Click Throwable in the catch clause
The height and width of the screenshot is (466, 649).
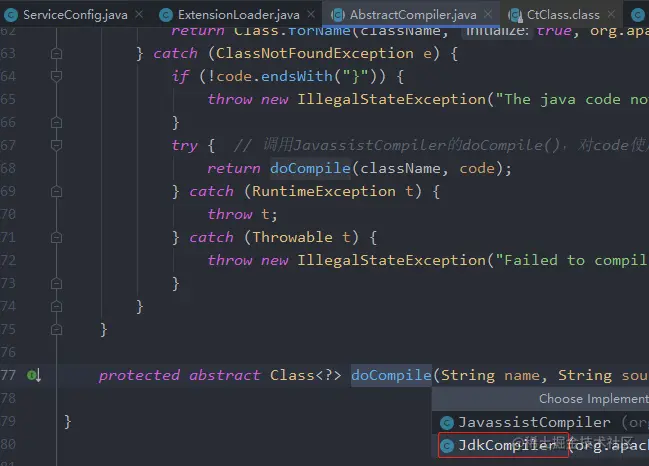(x=292, y=237)
